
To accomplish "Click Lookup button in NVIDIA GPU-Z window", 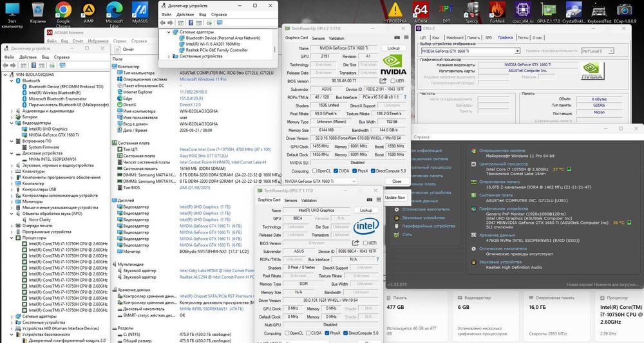I will 393,48.
